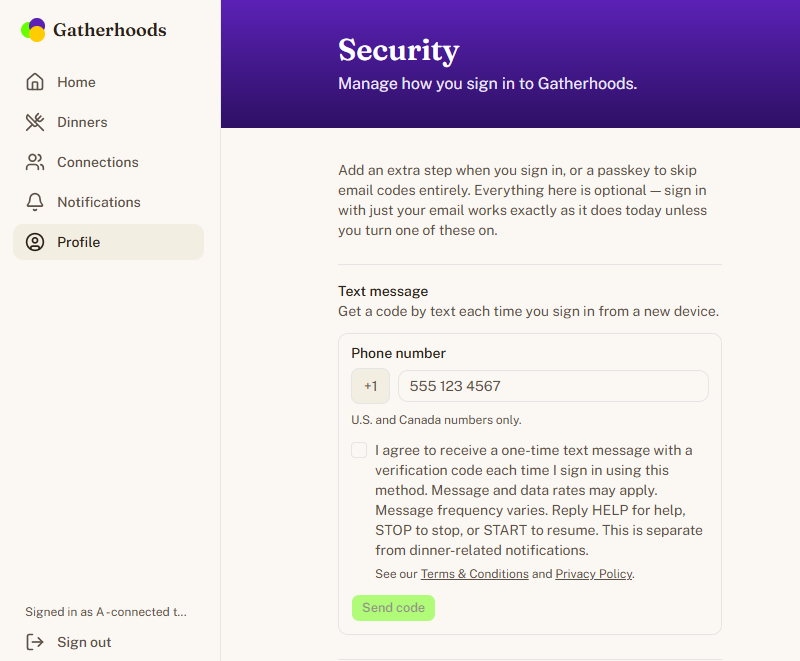Click the Sign out arrow icon
This screenshot has height=661, width=800.
35,642
